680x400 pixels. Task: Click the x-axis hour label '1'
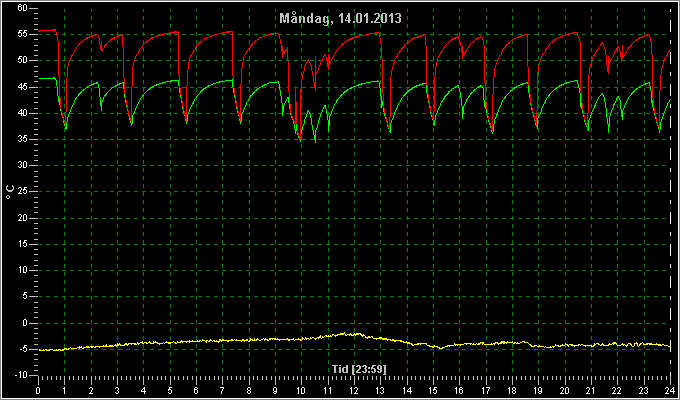(64, 390)
